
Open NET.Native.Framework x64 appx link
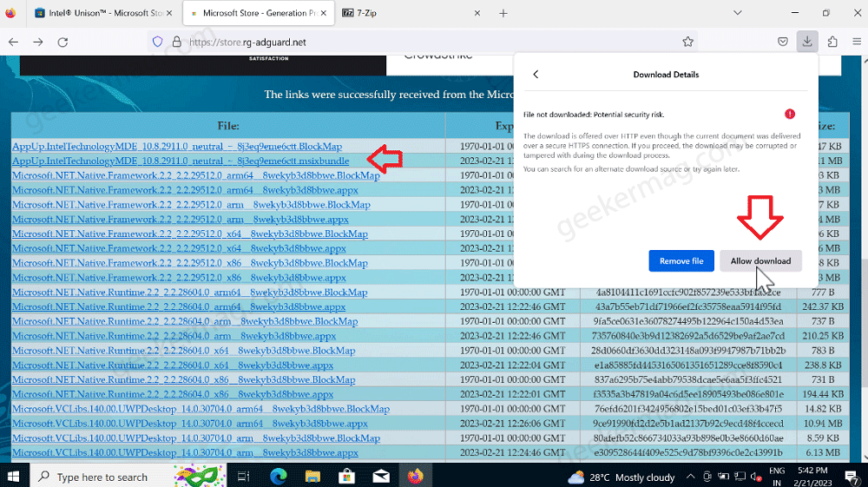tap(179, 248)
